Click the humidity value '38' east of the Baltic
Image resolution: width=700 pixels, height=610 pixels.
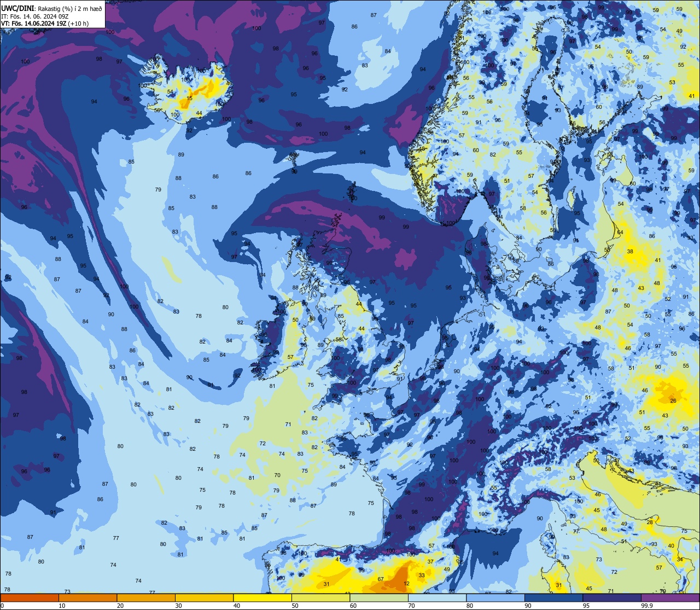(x=630, y=252)
